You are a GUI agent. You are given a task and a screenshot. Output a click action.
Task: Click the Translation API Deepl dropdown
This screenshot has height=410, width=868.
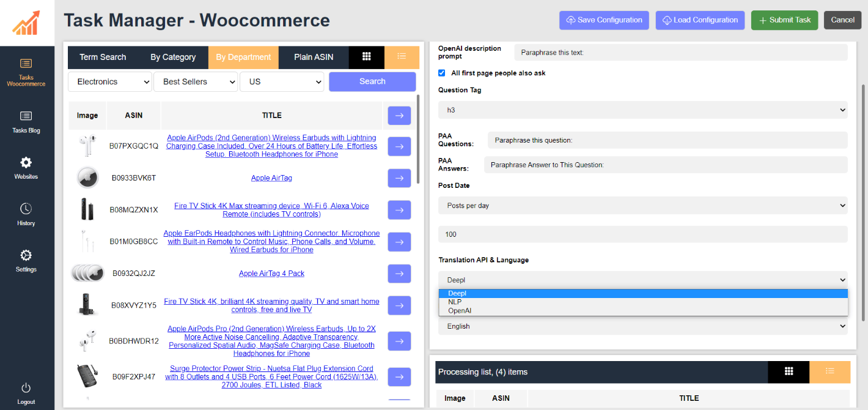tap(643, 280)
